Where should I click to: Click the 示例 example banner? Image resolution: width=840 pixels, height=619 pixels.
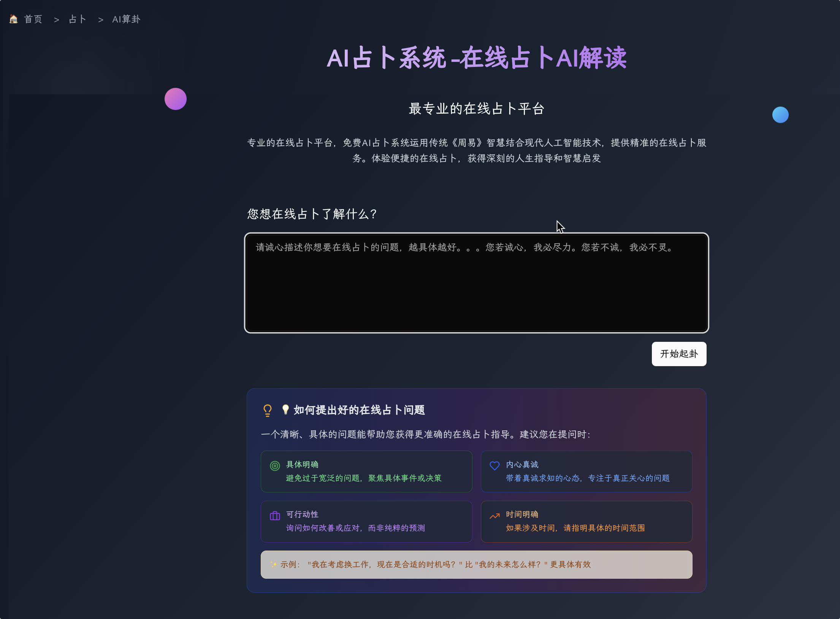476,565
